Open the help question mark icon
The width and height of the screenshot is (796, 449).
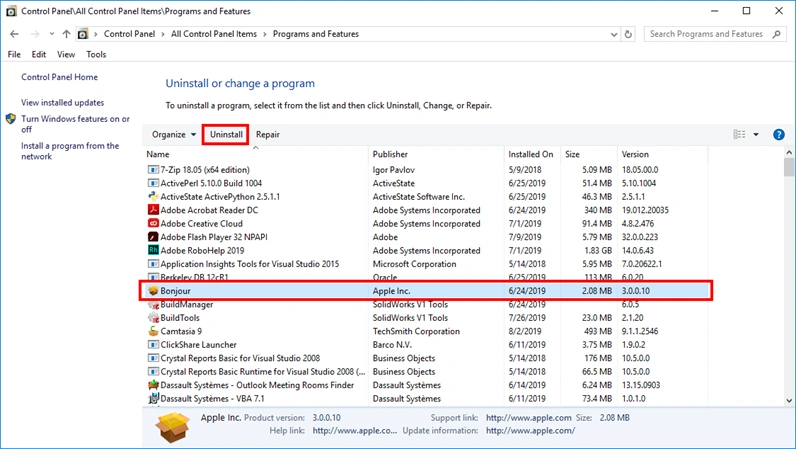point(778,135)
